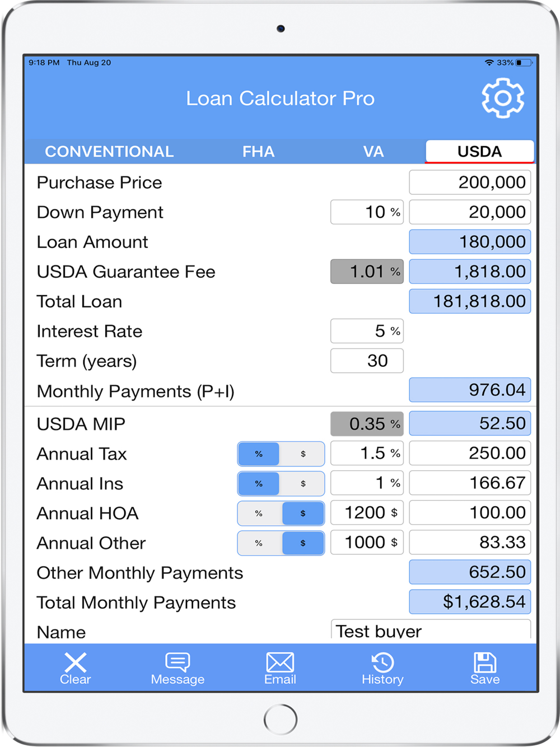560x747 pixels.
Task: Edit the Down Payment percent field
Action: click(367, 212)
